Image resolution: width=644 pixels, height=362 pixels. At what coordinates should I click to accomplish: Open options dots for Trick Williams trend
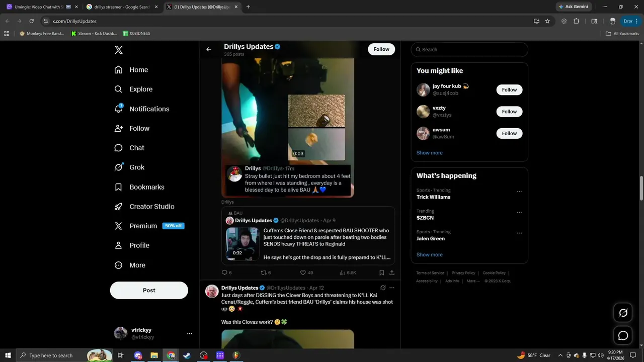(x=519, y=192)
